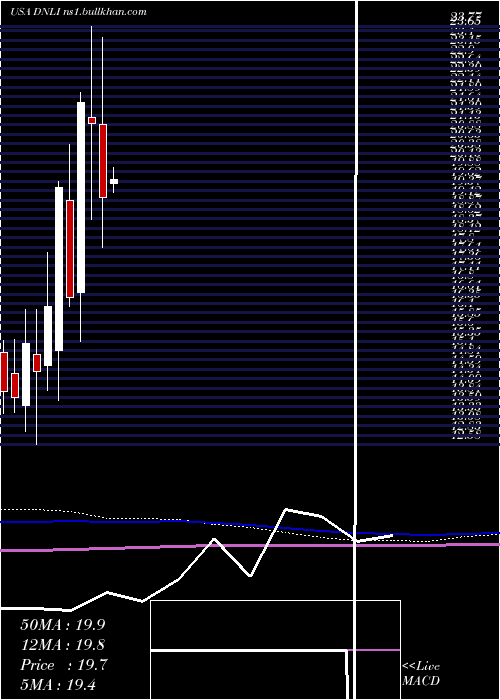Click the tallest white candlestick body
The height and width of the screenshot is (700, 500).
click(x=81, y=198)
